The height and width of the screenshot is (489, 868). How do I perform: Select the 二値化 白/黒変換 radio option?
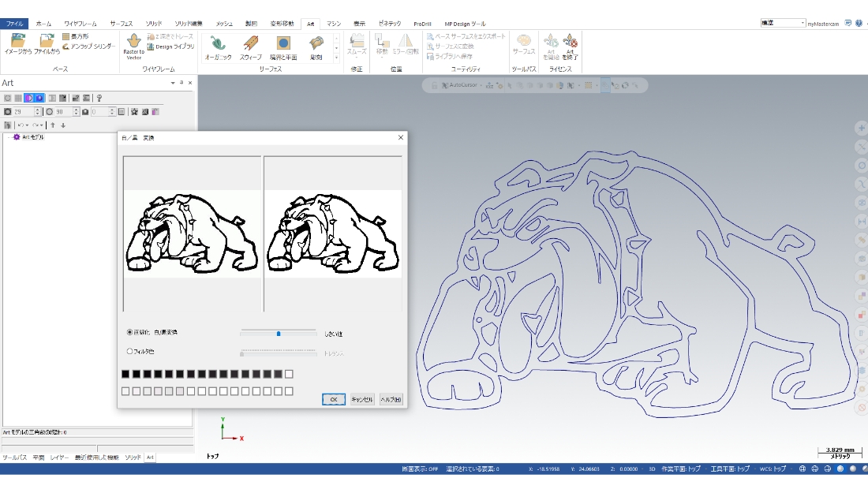click(152, 333)
